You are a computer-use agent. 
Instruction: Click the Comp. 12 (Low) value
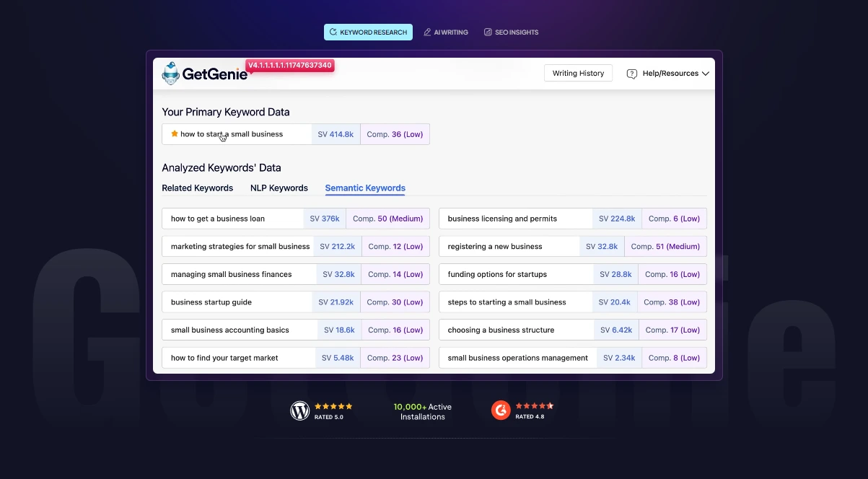(x=395, y=246)
